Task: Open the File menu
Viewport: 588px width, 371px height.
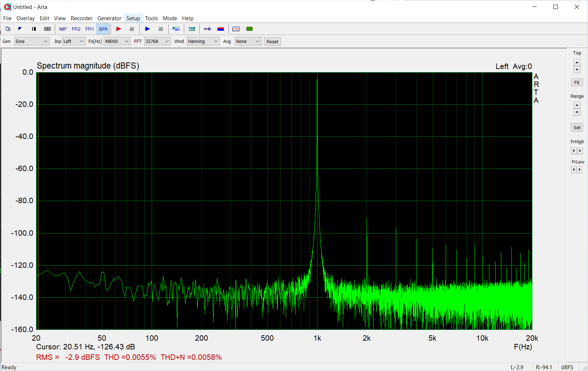Action: [x=7, y=18]
